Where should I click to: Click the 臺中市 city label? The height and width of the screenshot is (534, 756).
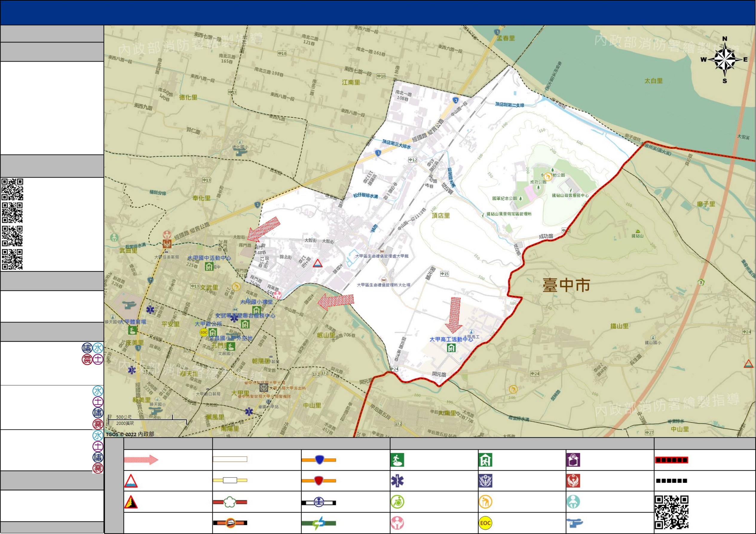(566, 286)
